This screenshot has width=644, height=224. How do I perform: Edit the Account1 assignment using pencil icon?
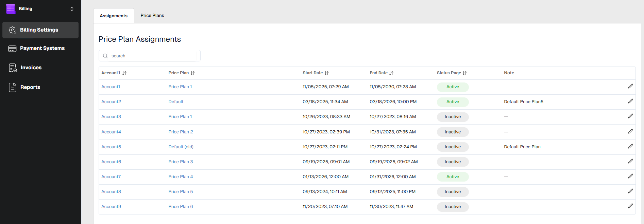click(x=630, y=86)
